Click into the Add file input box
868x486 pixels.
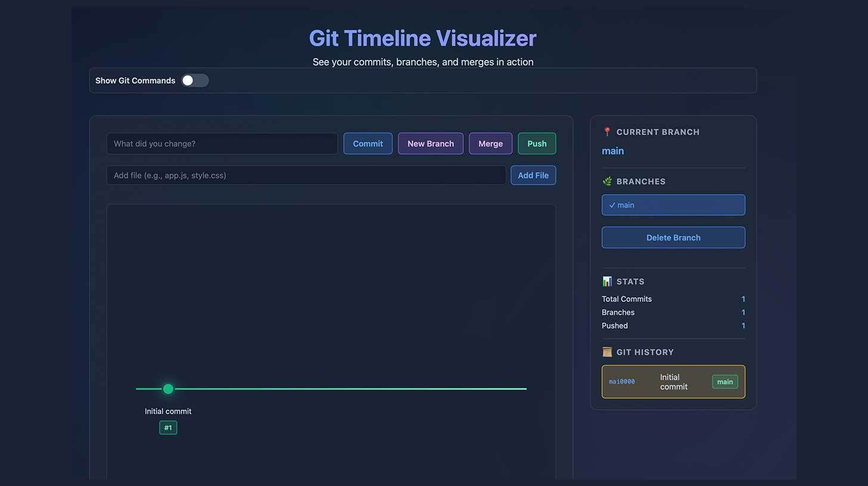[x=306, y=176]
